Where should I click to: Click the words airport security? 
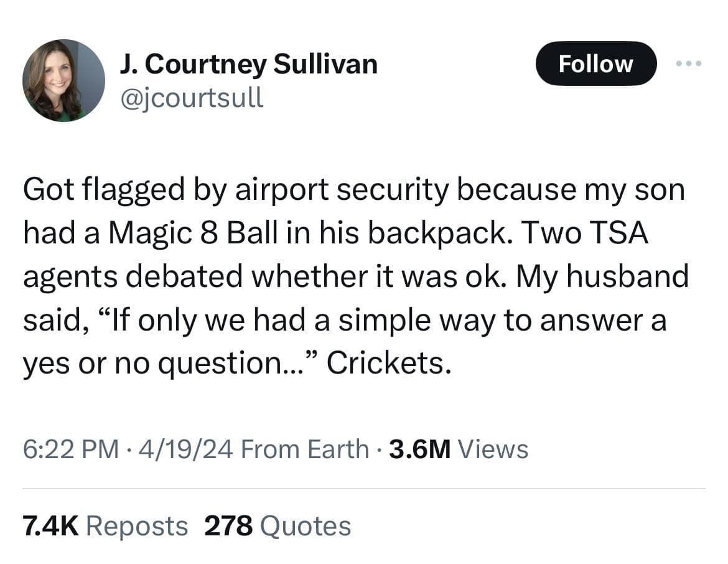pyautogui.click(x=341, y=190)
